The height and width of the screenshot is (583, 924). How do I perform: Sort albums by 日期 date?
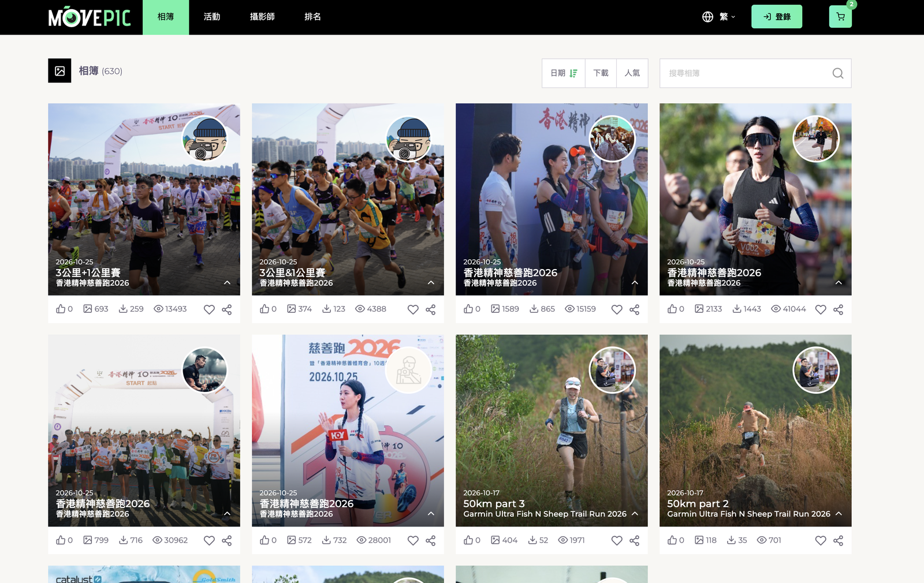pyautogui.click(x=564, y=73)
